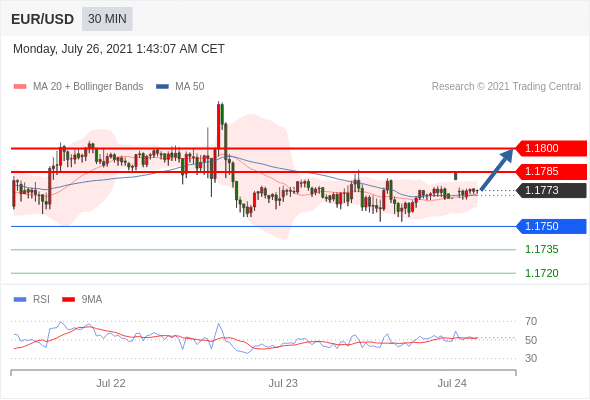Click the RSI blue legend swatch
590x400 pixels.
point(20,300)
